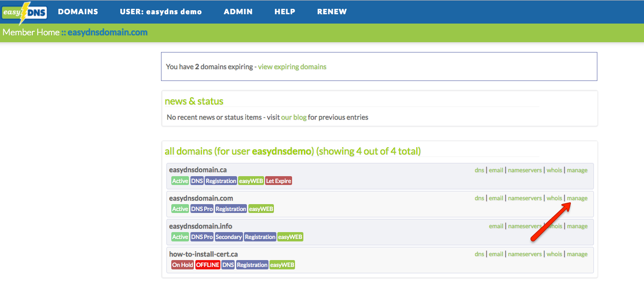This screenshot has height=290, width=644.
Task: Open the ADMIN menu
Action: 238,12
